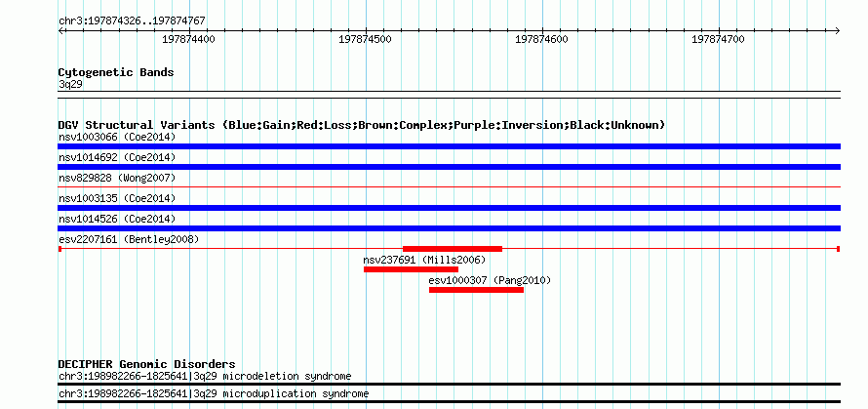This screenshot has height=409, width=868.
Task: Click ruler position 197874500
Action: tap(366, 39)
